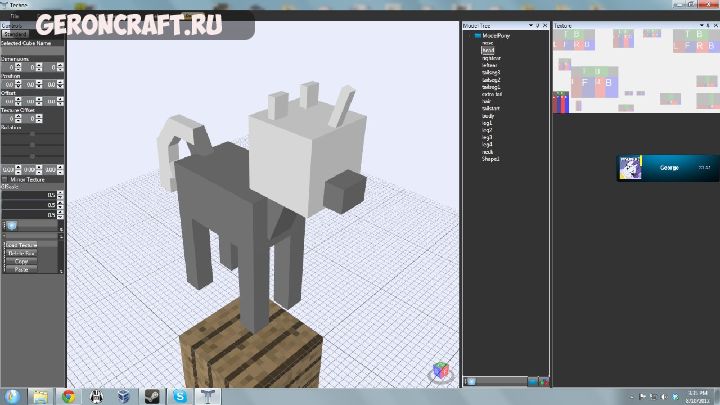Select 'tailseg2' in the Model Tree
Screen dimensions: 720x405
tap(491, 79)
